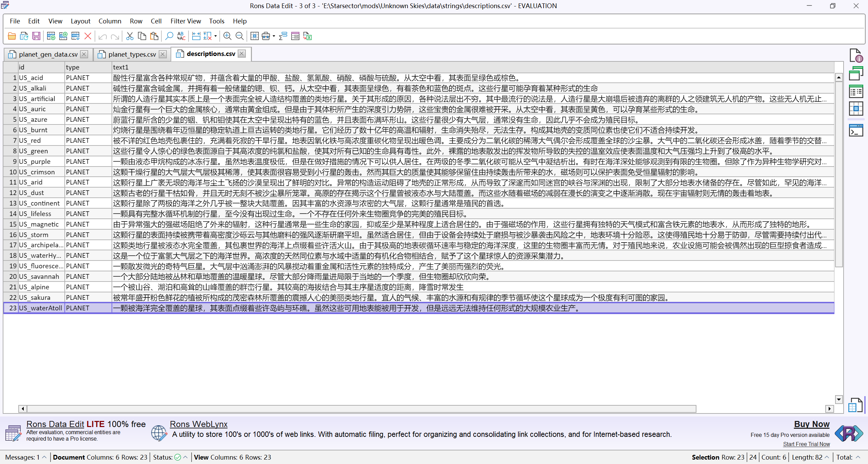The width and height of the screenshot is (868, 464).
Task: Open the Column menu
Action: coord(110,21)
